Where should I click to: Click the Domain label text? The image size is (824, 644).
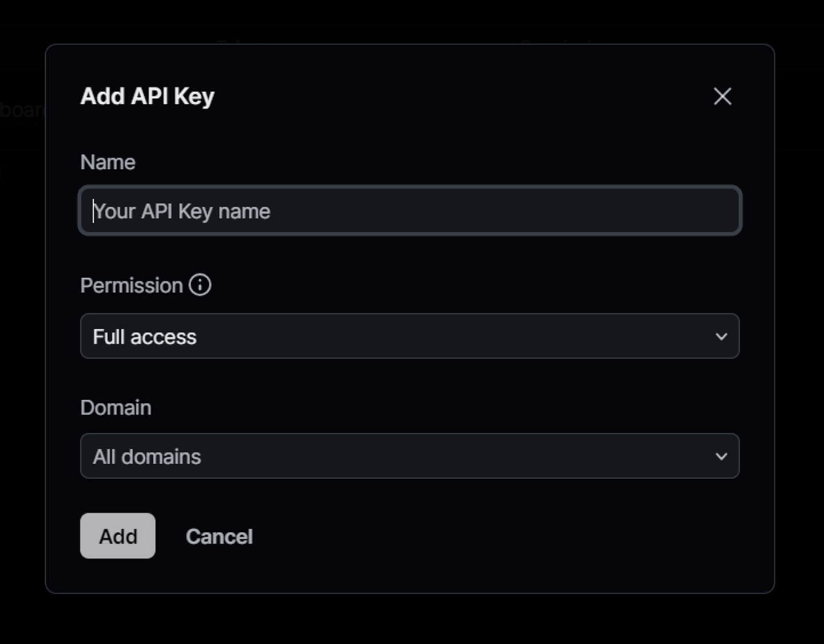click(x=116, y=408)
